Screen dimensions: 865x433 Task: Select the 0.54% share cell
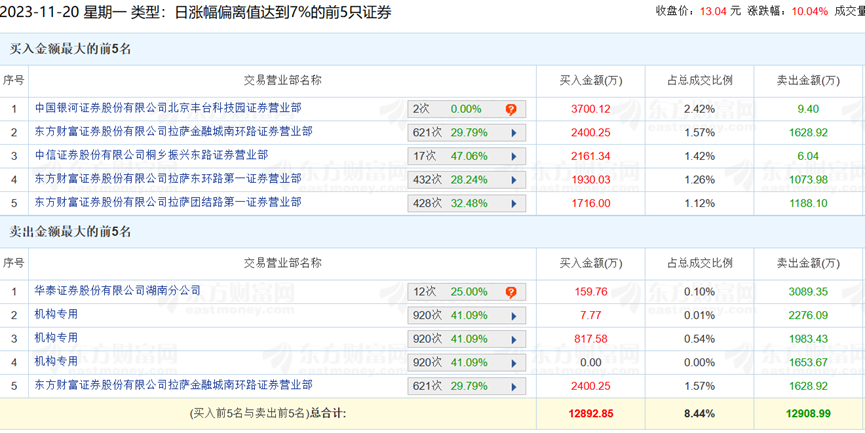pyautogui.click(x=700, y=339)
